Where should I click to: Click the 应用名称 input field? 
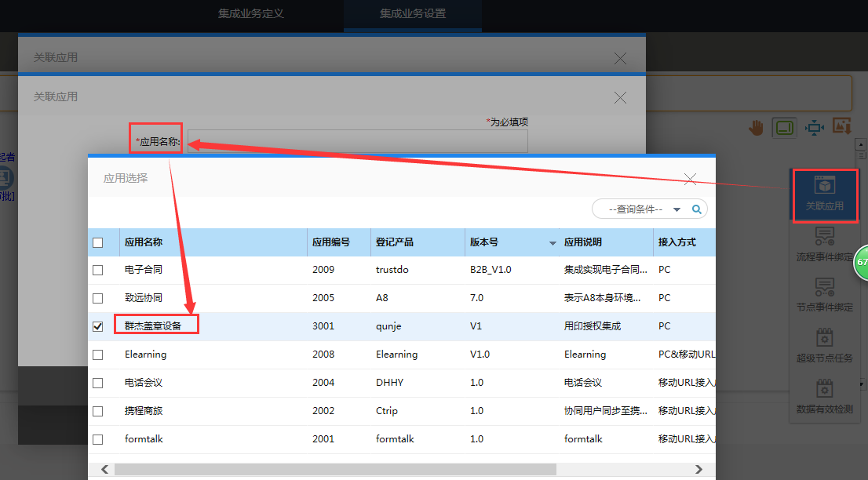click(x=357, y=142)
